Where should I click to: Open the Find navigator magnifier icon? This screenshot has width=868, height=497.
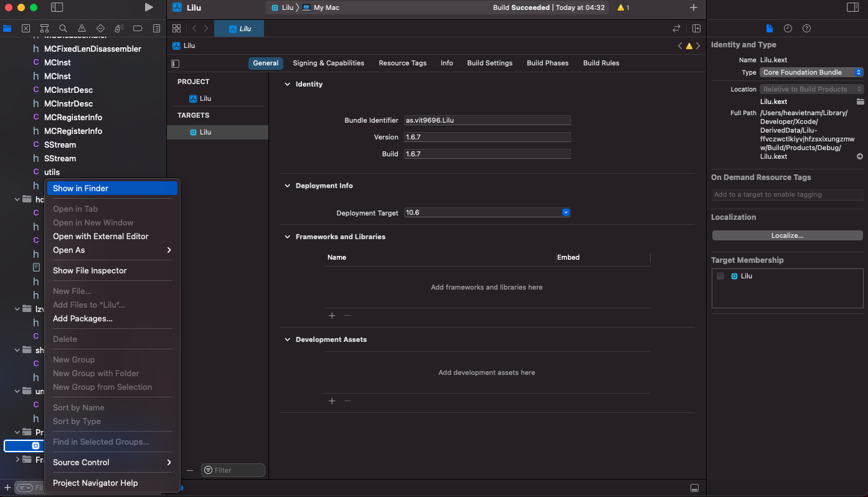coord(63,29)
